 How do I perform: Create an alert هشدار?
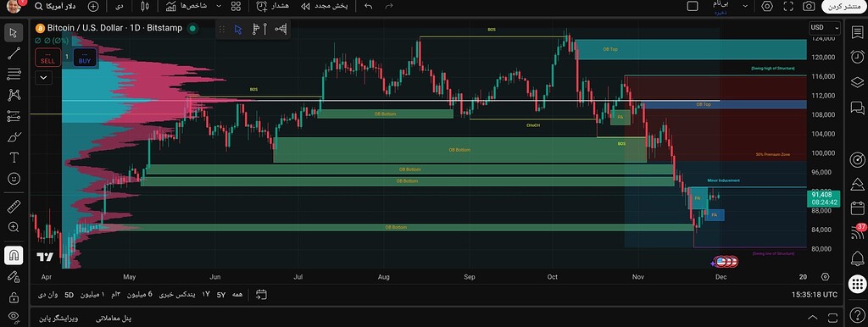(x=274, y=6)
